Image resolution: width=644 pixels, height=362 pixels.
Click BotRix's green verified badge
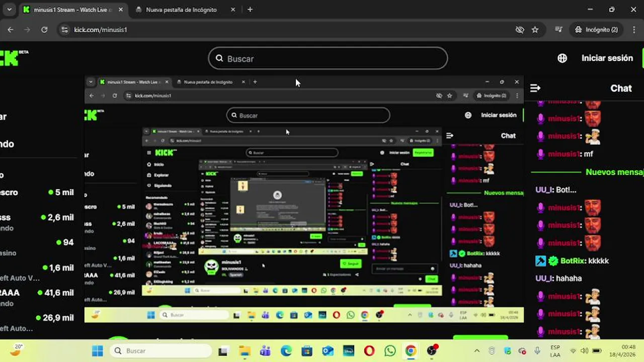point(553,261)
